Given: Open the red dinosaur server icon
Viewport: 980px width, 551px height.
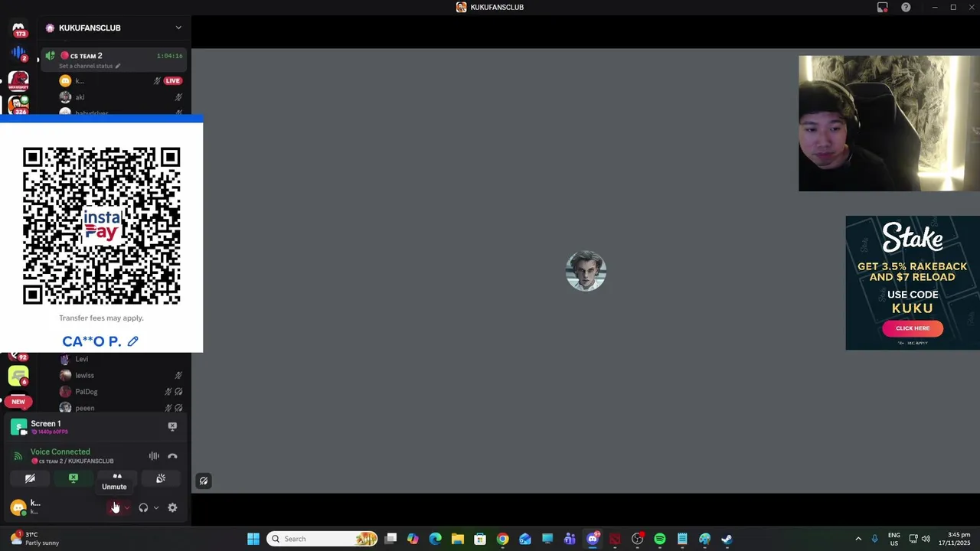Looking at the screenshot, I should [18, 80].
